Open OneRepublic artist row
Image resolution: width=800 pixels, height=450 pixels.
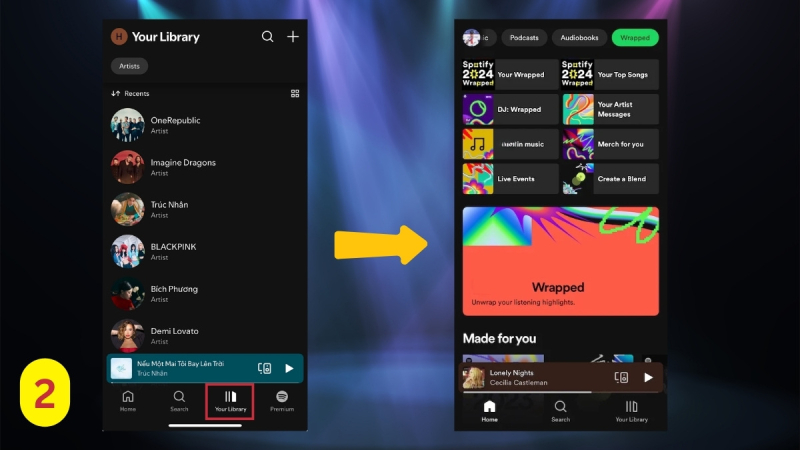coord(205,125)
